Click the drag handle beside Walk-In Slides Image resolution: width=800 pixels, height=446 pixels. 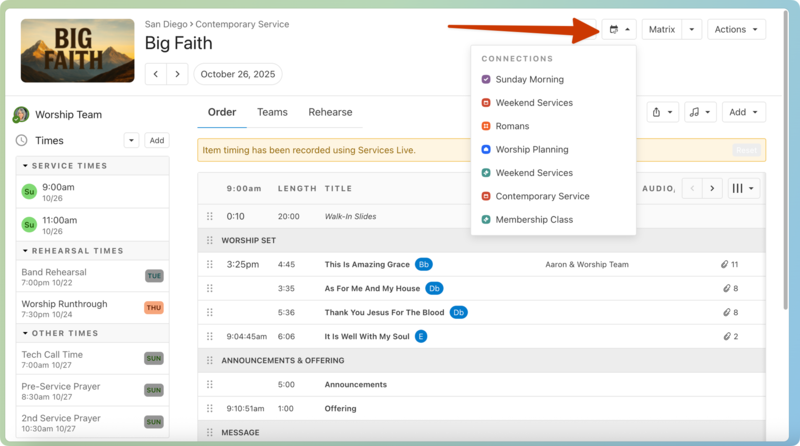tap(210, 216)
